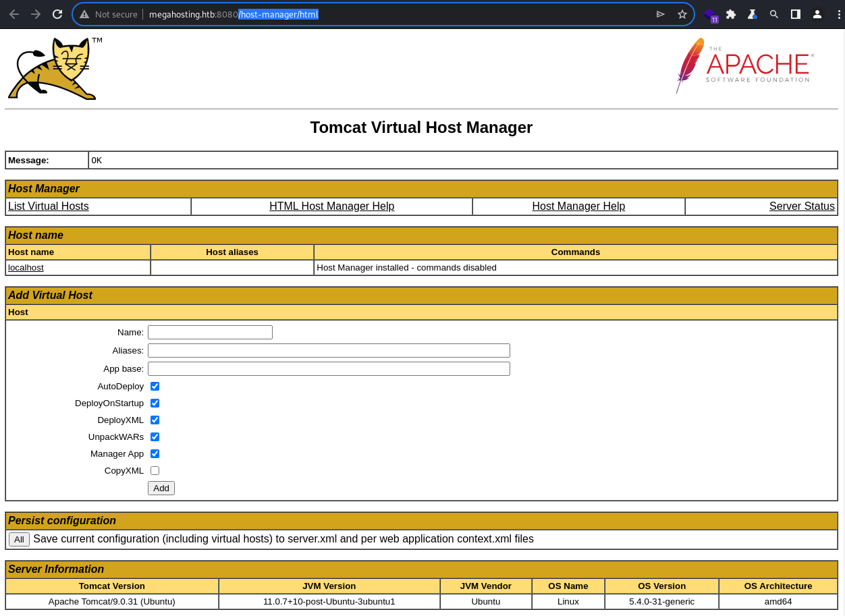The height and width of the screenshot is (616, 845).
Task: Reload the Tomcat Virtual Host Manager page
Action: click(57, 14)
